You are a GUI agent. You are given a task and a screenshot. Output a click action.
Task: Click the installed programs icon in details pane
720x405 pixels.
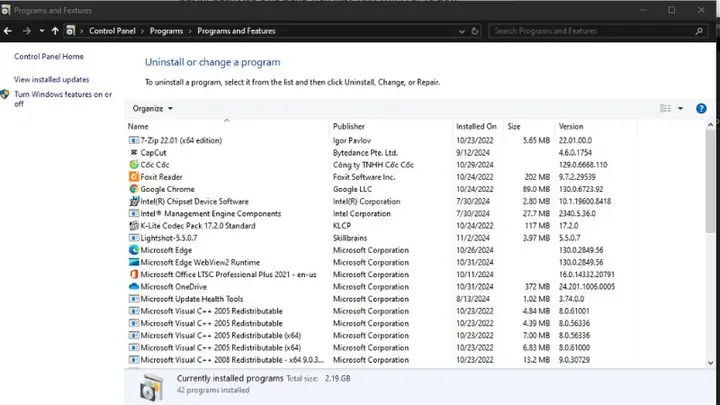pyautogui.click(x=152, y=387)
